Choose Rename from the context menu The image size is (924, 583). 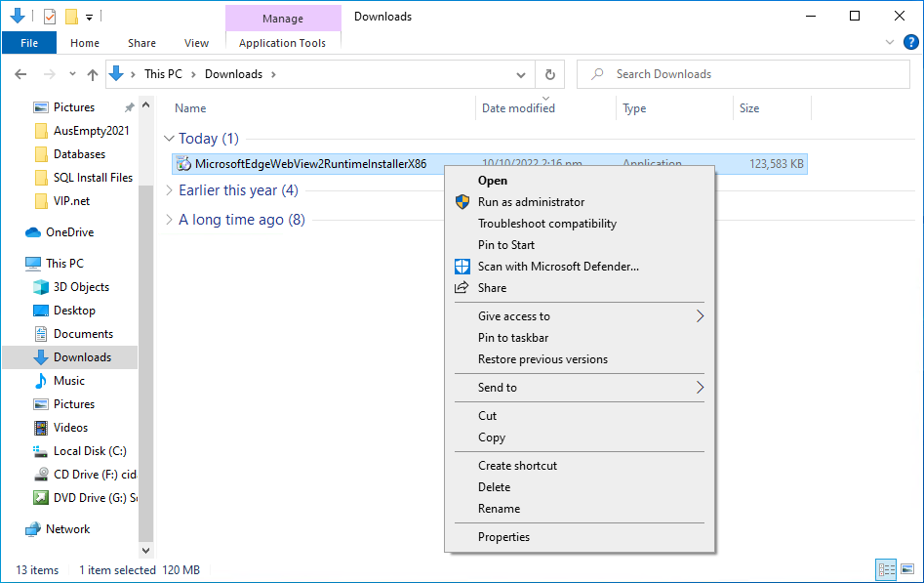click(x=580, y=509)
